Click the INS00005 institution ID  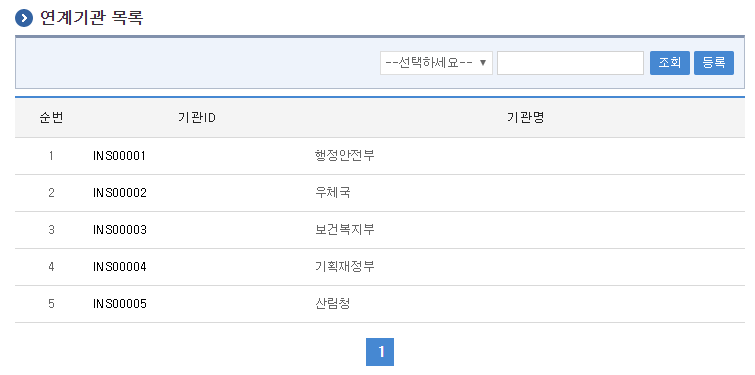tap(119, 304)
